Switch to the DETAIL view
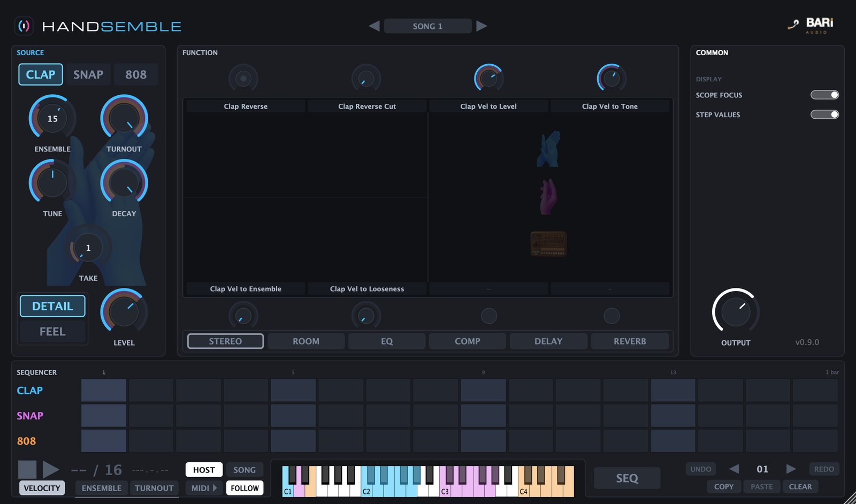Screen dimensions: 856x504 [52, 306]
